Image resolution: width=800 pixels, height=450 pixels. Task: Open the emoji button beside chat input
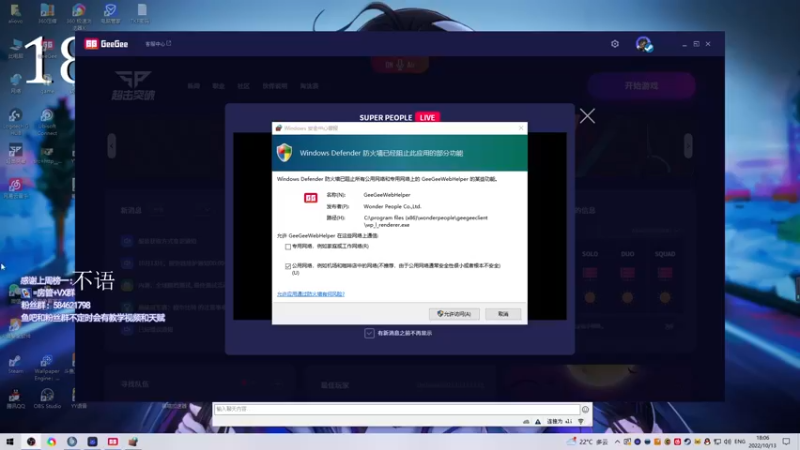pyautogui.click(x=585, y=409)
